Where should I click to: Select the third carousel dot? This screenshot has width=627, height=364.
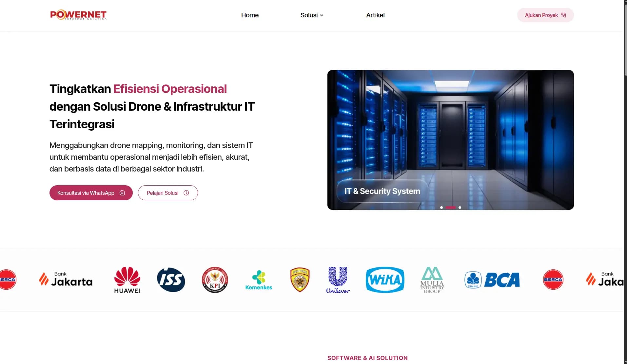[x=460, y=208]
